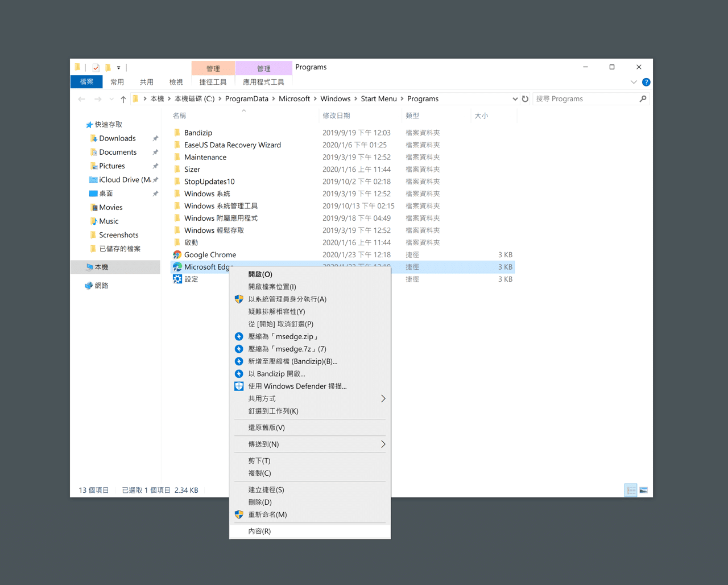
Task: Click the Movies folder icon
Action: 94,208
